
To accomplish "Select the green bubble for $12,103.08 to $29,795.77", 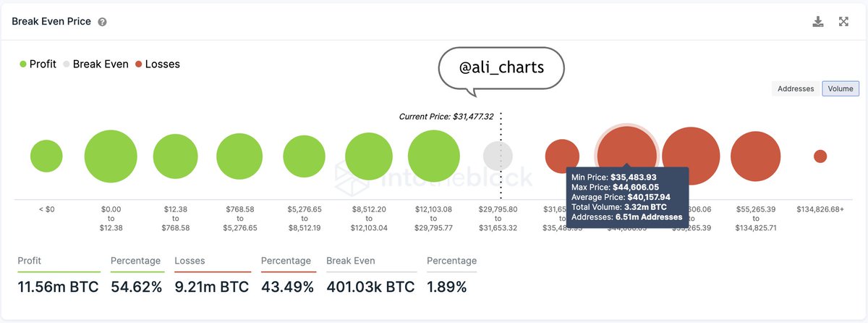I will (434, 156).
